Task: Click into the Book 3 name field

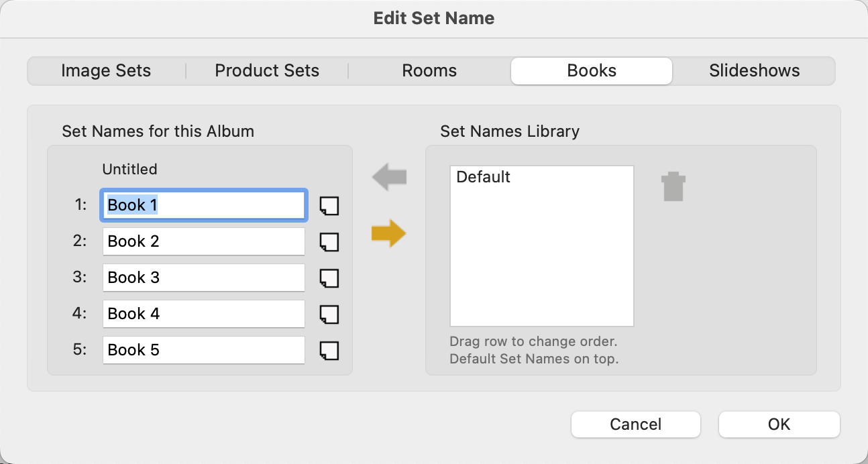Action: pos(204,278)
